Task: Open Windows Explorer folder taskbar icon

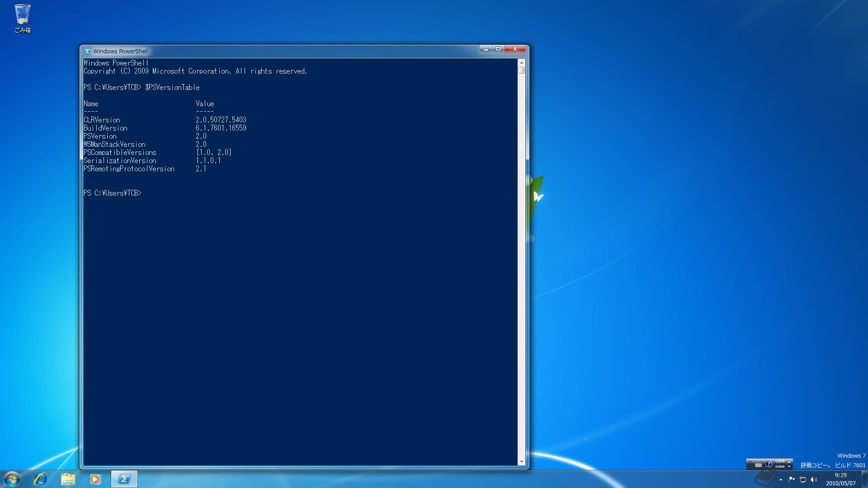Action: (68, 479)
